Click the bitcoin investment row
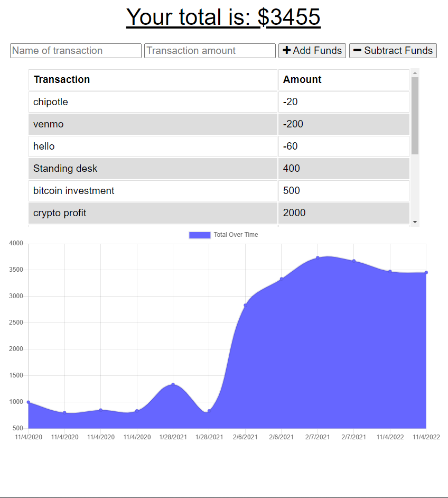This screenshot has width=448, height=498. [153, 191]
